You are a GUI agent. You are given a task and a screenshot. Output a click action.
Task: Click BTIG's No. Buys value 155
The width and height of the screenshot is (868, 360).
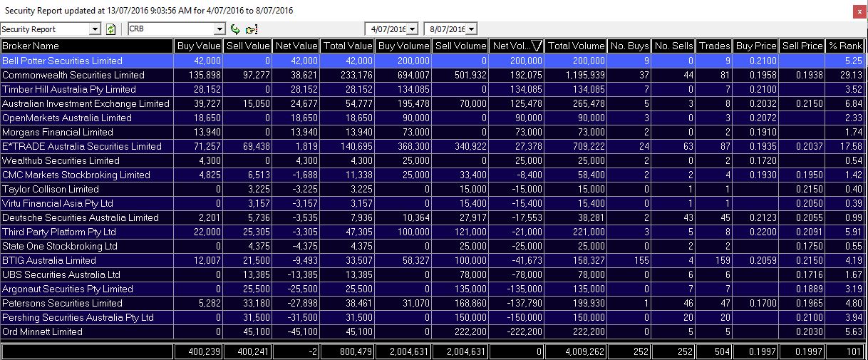point(641,261)
